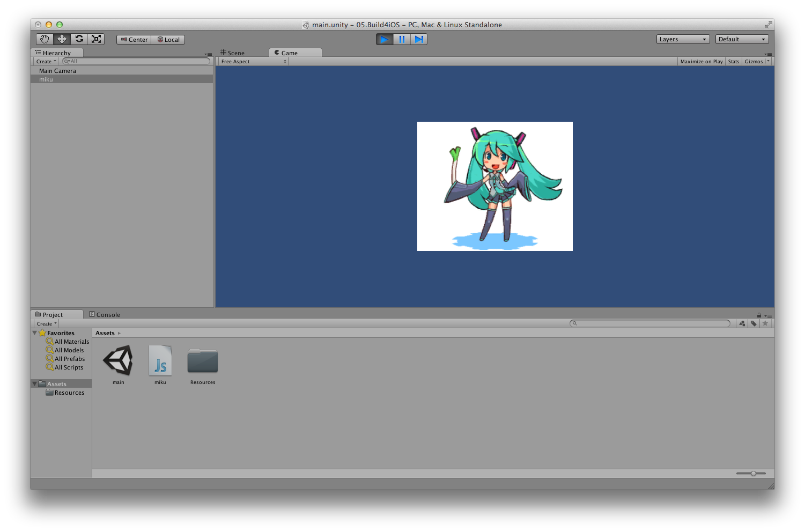Open the Default layout dropdown

[742, 39]
